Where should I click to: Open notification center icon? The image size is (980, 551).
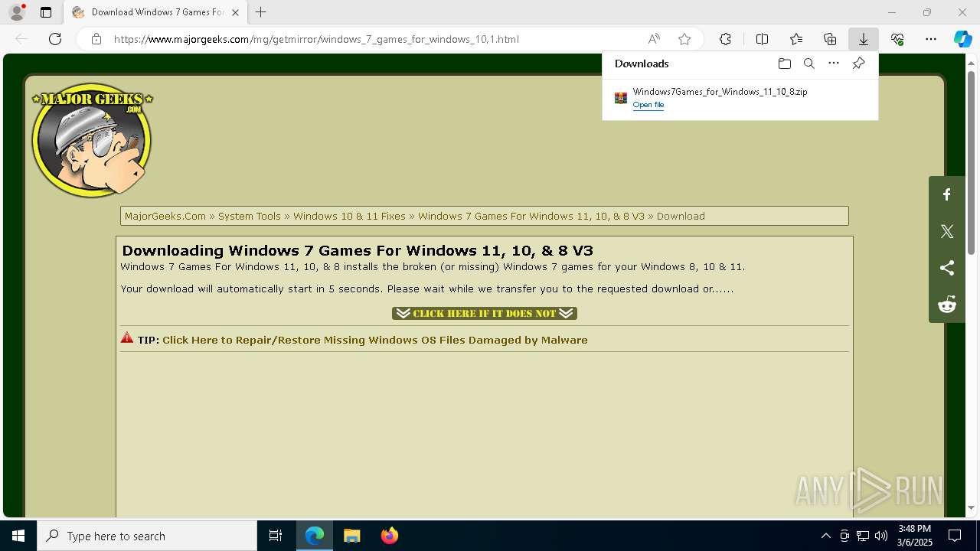click(955, 536)
